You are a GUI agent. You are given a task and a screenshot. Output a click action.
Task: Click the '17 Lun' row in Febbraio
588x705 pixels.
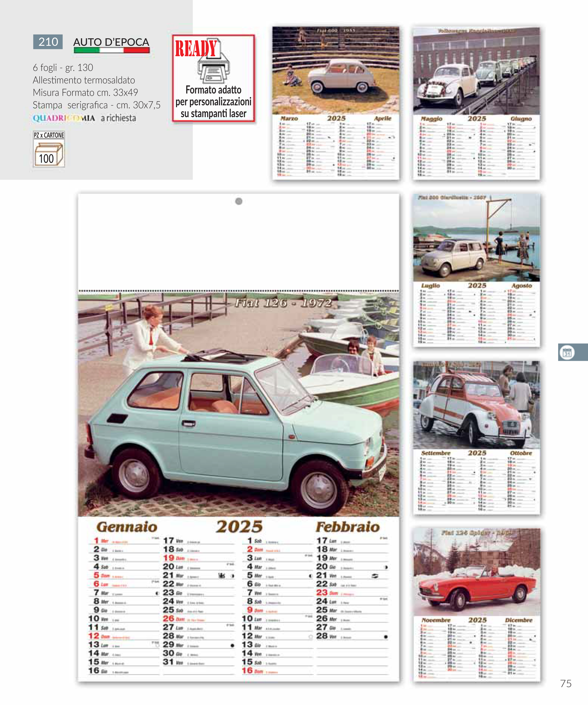352,541
